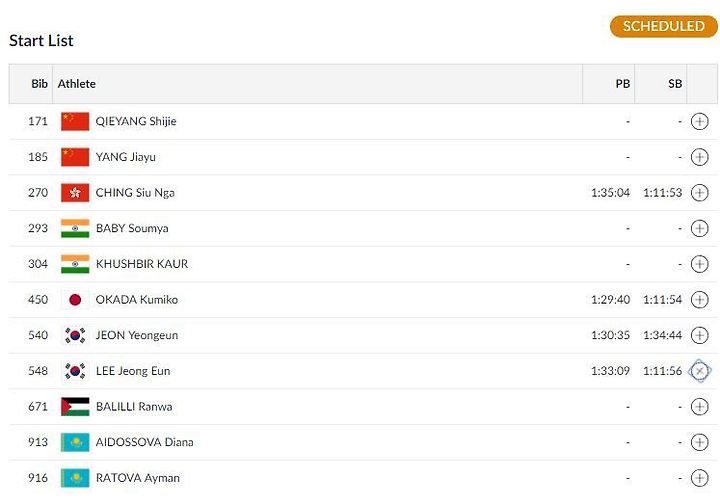Expand details for BABY Soumya row
This screenshot has height=504, width=720.
click(699, 229)
